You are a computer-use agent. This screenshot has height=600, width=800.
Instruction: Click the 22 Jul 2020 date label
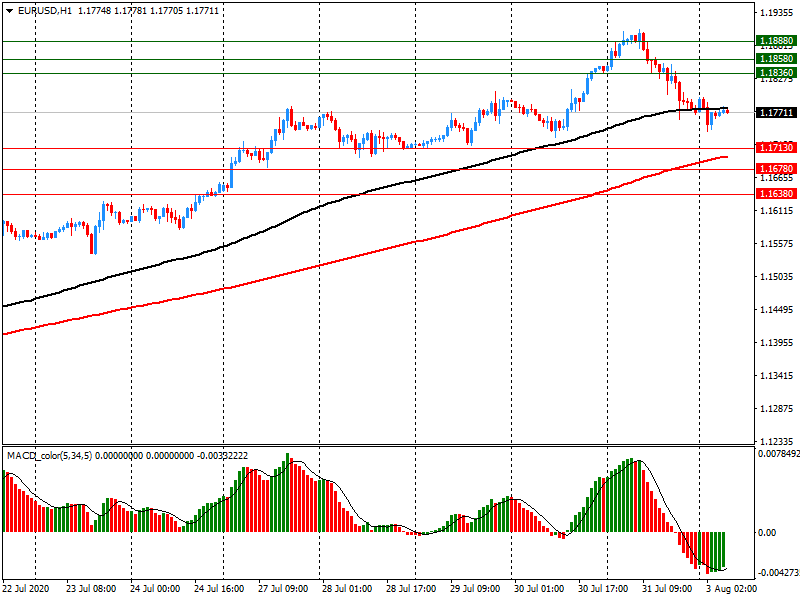coord(26,589)
